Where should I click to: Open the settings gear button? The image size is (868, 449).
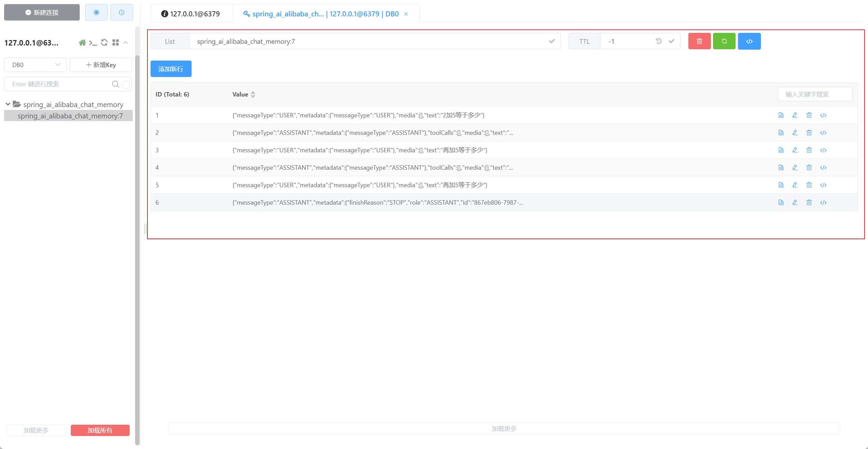click(x=96, y=13)
